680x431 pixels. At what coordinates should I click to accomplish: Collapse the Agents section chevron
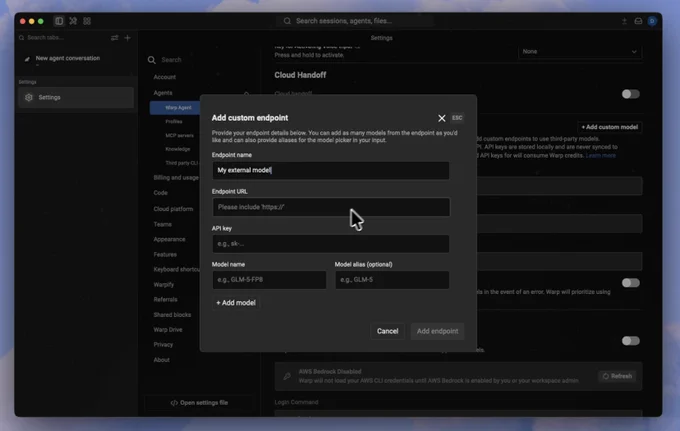(246, 93)
